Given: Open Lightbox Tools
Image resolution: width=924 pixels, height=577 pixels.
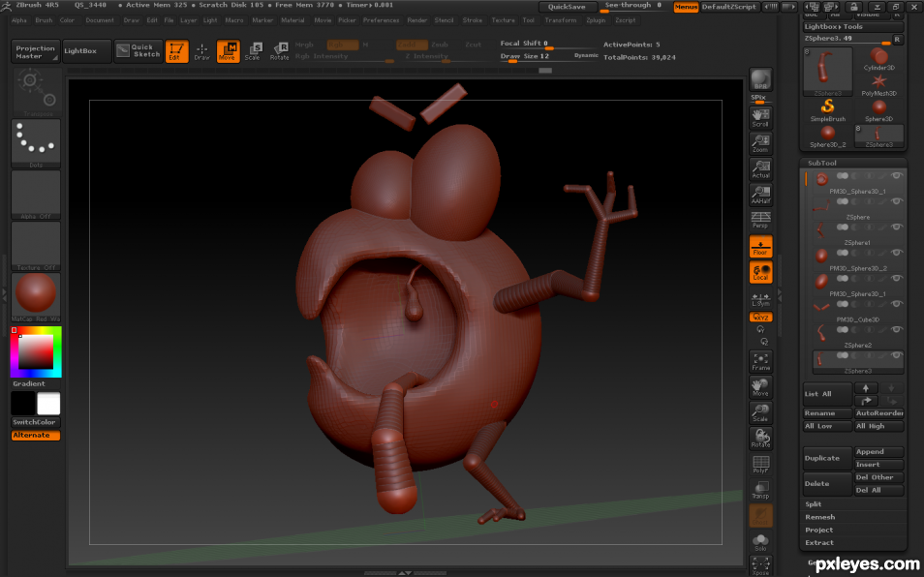Looking at the screenshot, I should [852, 26].
